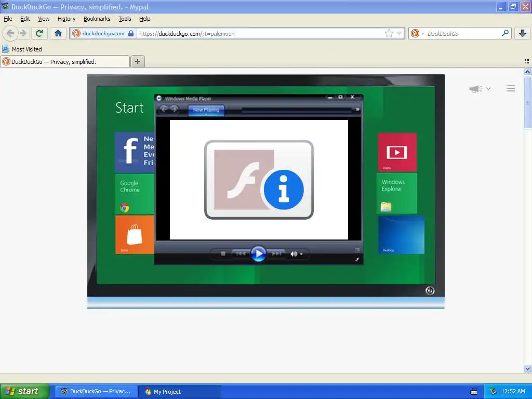532x399 pixels.
Task: Click next track in media player
Action: pos(276,254)
